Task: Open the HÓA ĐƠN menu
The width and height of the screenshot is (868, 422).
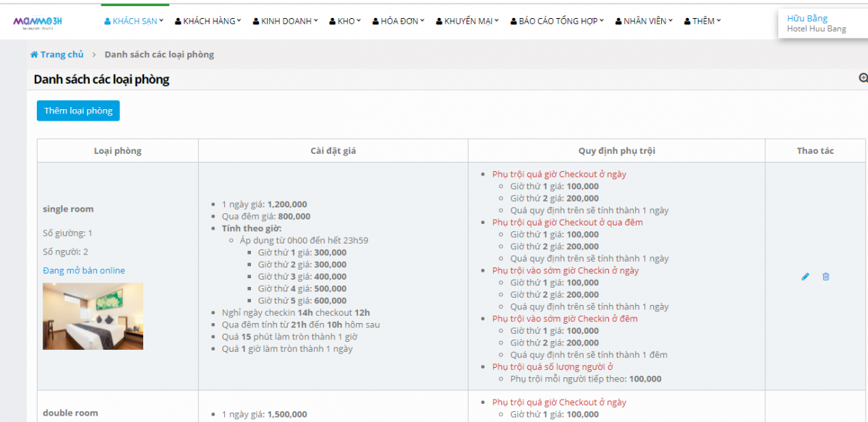Action: click(399, 22)
